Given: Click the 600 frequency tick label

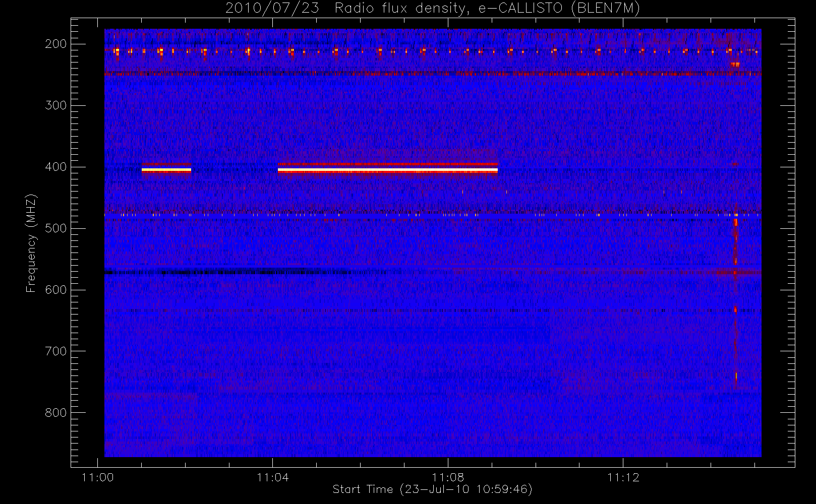Looking at the screenshot, I should tap(56, 290).
